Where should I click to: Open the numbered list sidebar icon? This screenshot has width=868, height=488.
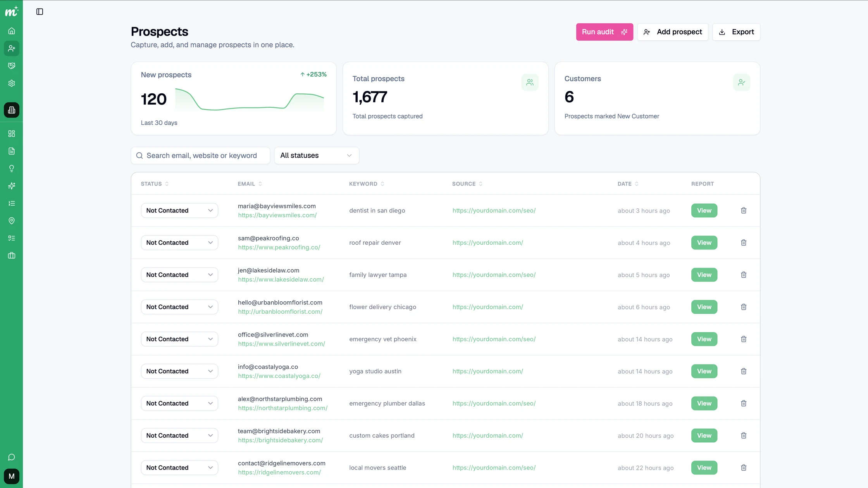coord(12,203)
